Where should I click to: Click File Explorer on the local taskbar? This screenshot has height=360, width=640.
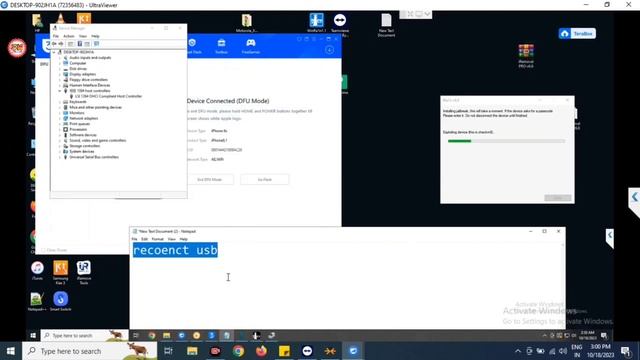[x=192, y=351]
